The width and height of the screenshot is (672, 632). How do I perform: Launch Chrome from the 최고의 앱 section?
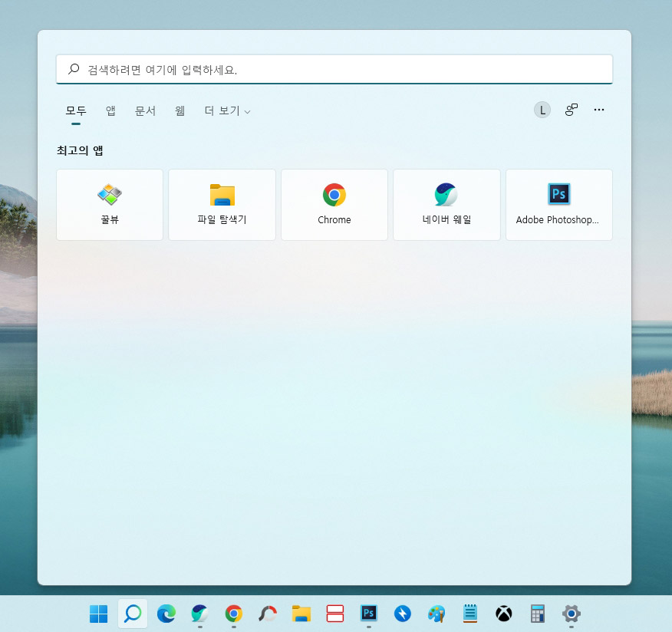[334, 204]
